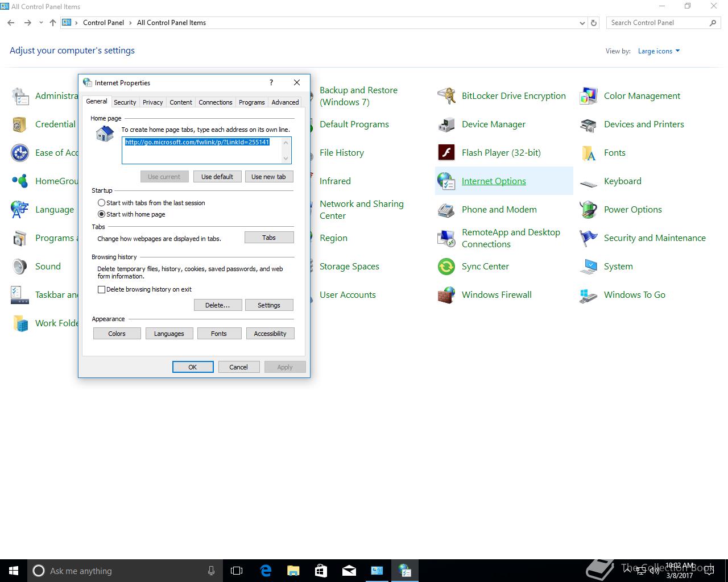The image size is (728, 582).
Task: Click the Device Manager icon
Action: tap(446, 124)
